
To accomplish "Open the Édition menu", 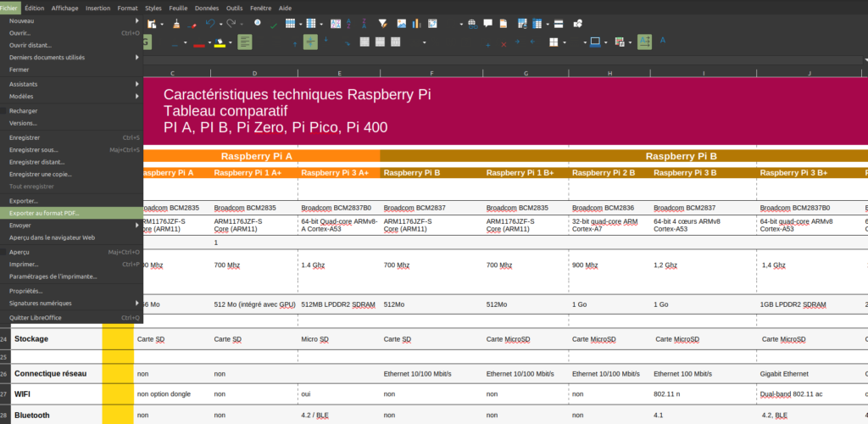I will click(34, 8).
